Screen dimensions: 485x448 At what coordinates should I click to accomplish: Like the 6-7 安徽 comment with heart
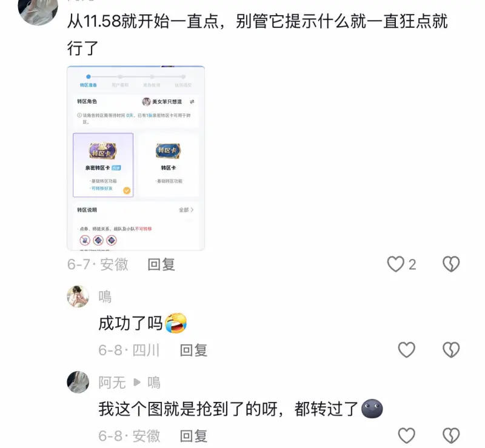point(396,264)
